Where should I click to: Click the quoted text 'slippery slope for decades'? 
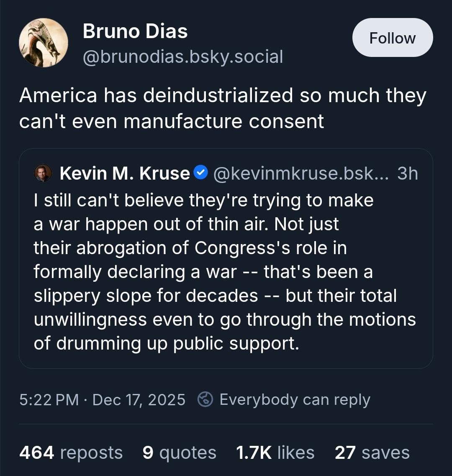coord(146,296)
